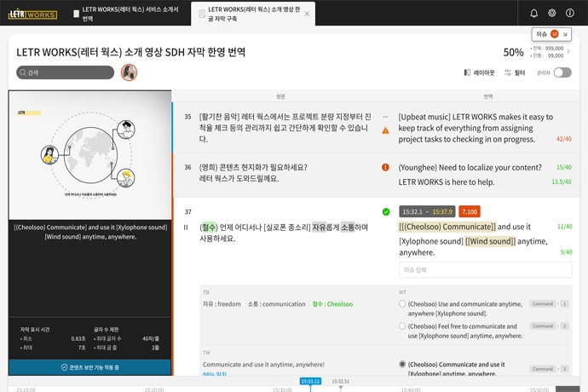This screenshot has width=588, height=392.
Task: Click segment 36 translation text
Action: pos(470,175)
